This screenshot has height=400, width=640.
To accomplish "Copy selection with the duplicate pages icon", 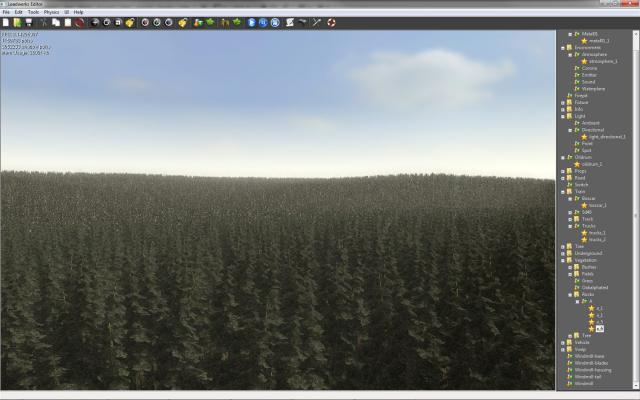I will tap(56, 22).
